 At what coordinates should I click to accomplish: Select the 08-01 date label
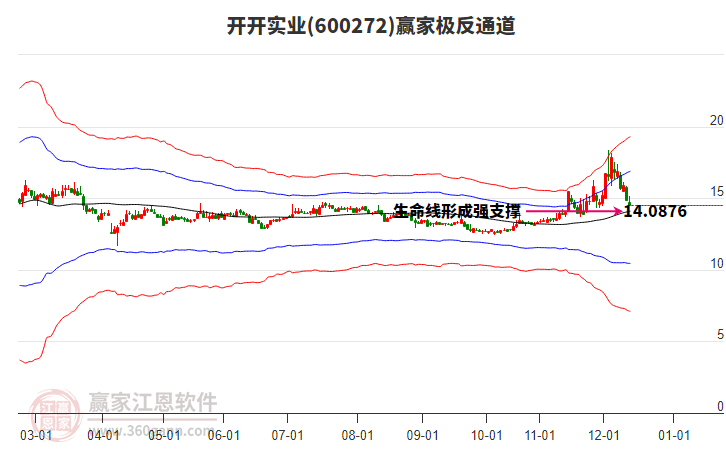tap(357, 436)
